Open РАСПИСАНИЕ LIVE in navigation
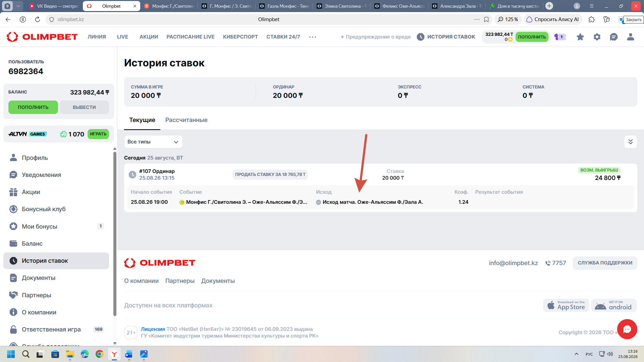 point(191,37)
